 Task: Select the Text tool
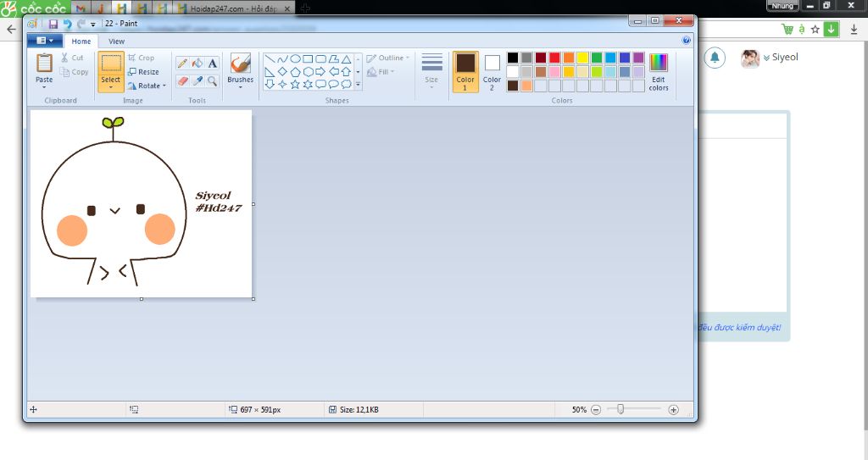(x=213, y=63)
